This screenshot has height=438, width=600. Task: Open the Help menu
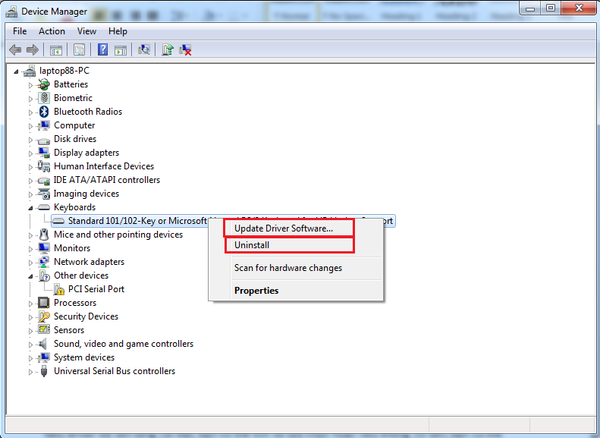point(117,31)
